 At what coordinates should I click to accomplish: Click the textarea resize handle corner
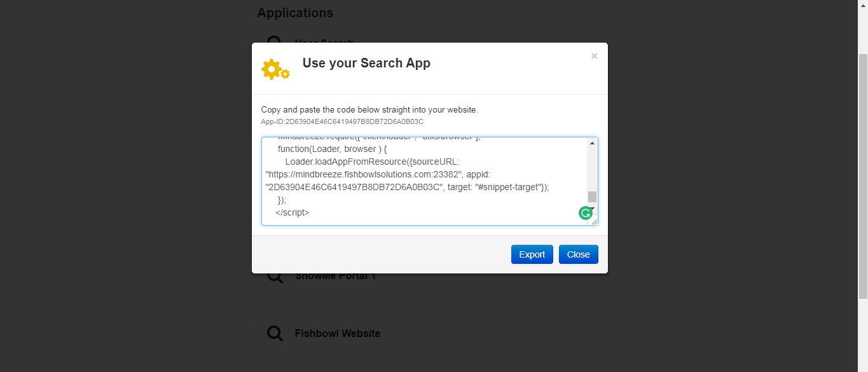pyautogui.click(x=594, y=221)
